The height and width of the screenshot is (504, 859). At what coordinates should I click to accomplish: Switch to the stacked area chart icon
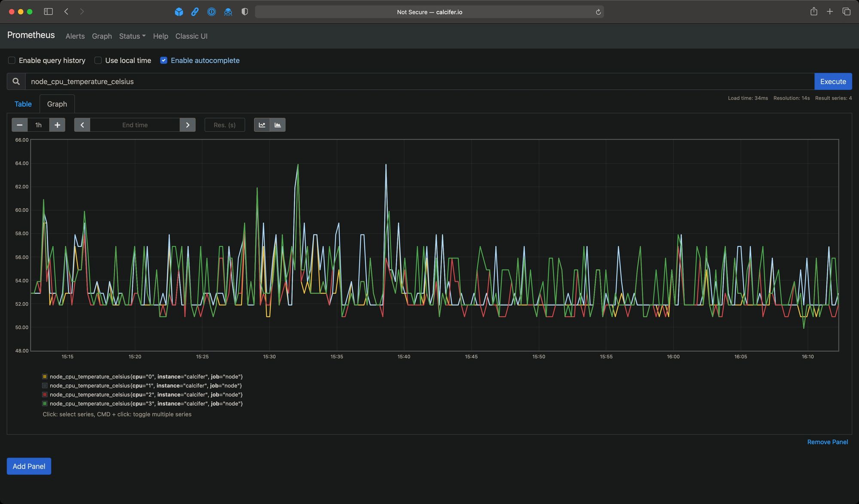point(278,125)
